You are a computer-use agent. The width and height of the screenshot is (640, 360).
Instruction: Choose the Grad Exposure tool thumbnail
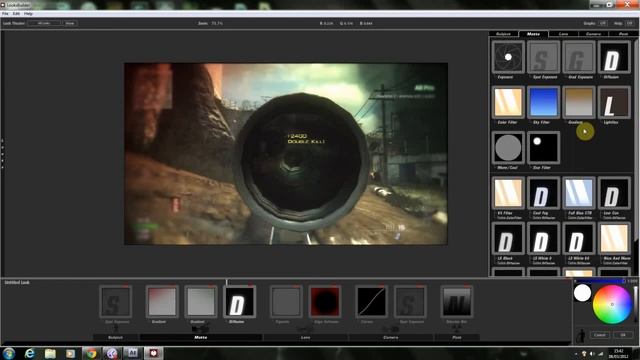pos(579,57)
